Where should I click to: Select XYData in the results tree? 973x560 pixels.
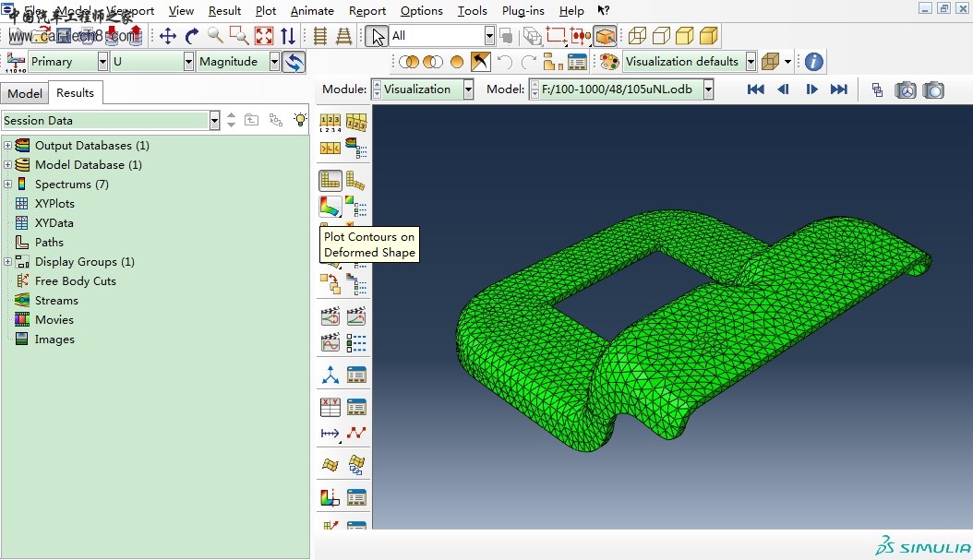coord(54,223)
